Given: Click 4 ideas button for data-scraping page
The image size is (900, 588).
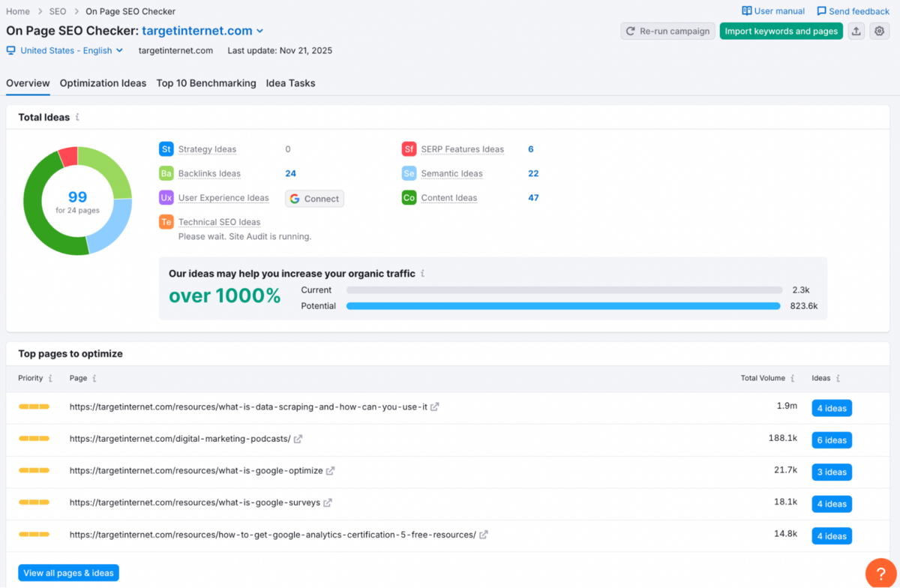Looking at the screenshot, I should coord(832,408).
